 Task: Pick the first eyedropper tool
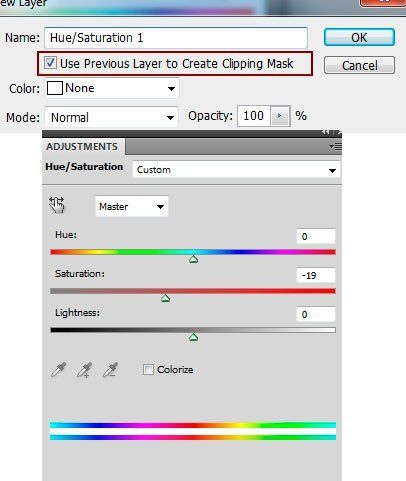tap(59, 370)
